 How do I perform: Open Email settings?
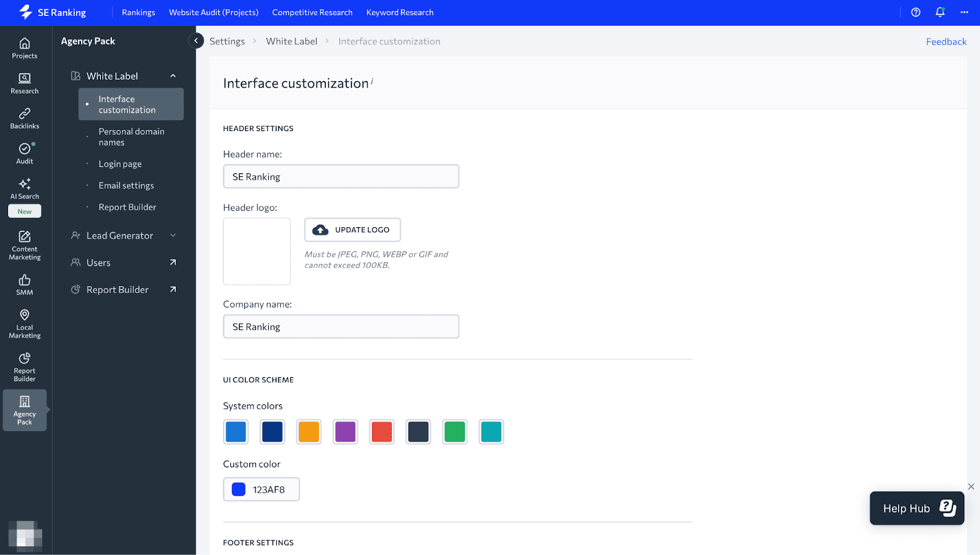(126, 186)
